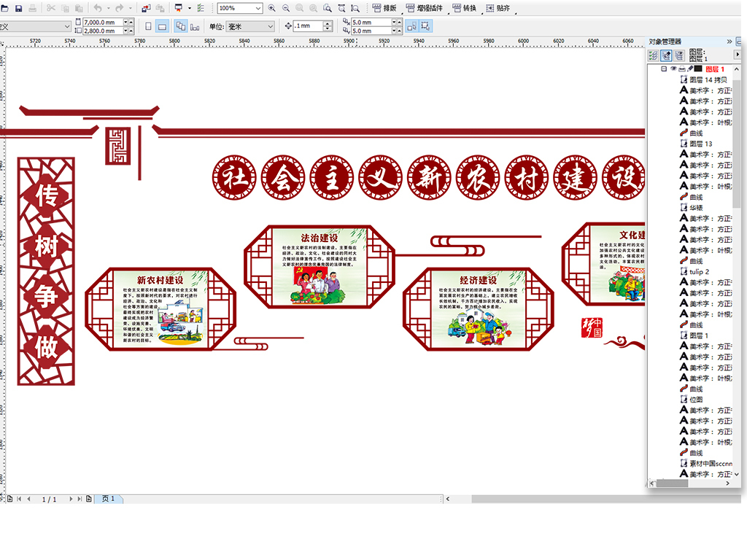
Task: Toggle visibility eye of 图层 1
Action: 673,69
